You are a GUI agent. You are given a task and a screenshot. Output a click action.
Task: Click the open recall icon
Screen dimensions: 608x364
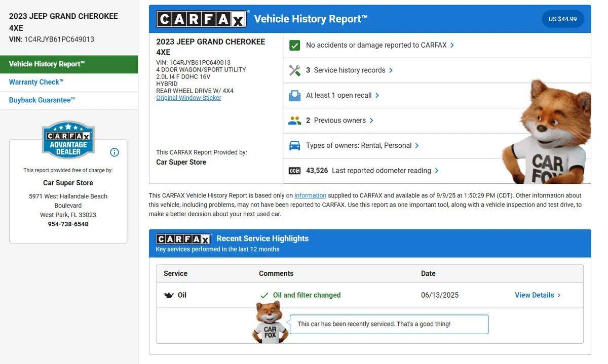(x=294, y=95)
